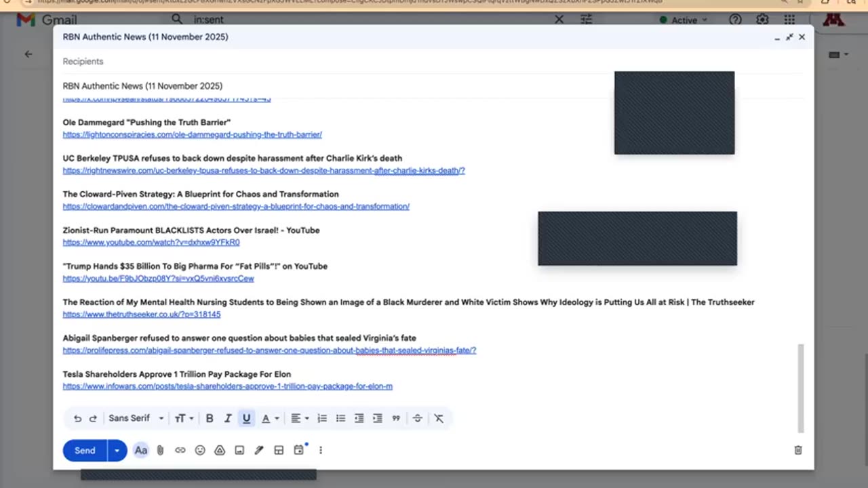Clear the Gmail search with X

tap(559, 20)
